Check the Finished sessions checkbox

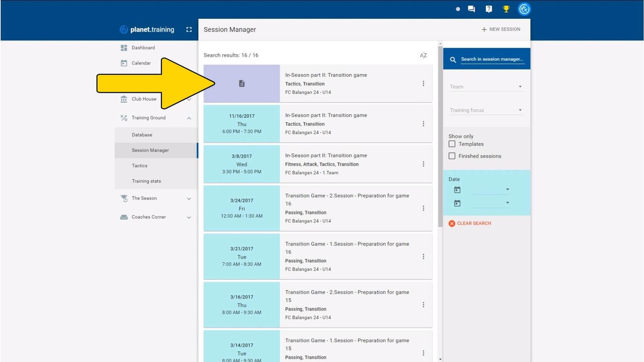[x=452, y=156]
